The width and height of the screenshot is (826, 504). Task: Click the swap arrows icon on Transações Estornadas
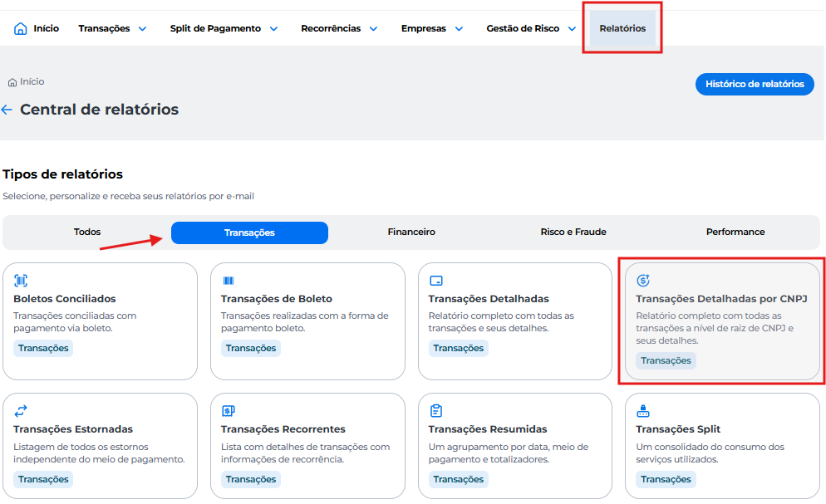pos(21,411)
